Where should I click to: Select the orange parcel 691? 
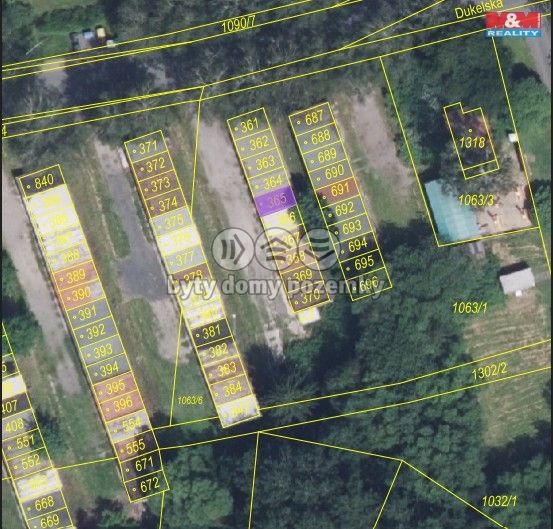(338, 191)
